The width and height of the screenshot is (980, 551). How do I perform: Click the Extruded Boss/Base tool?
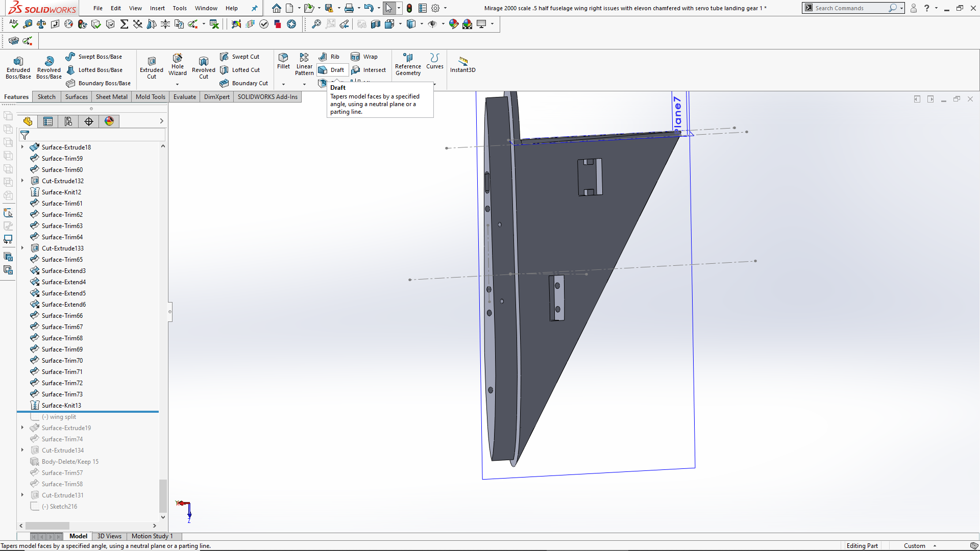(x=18, y=67)
